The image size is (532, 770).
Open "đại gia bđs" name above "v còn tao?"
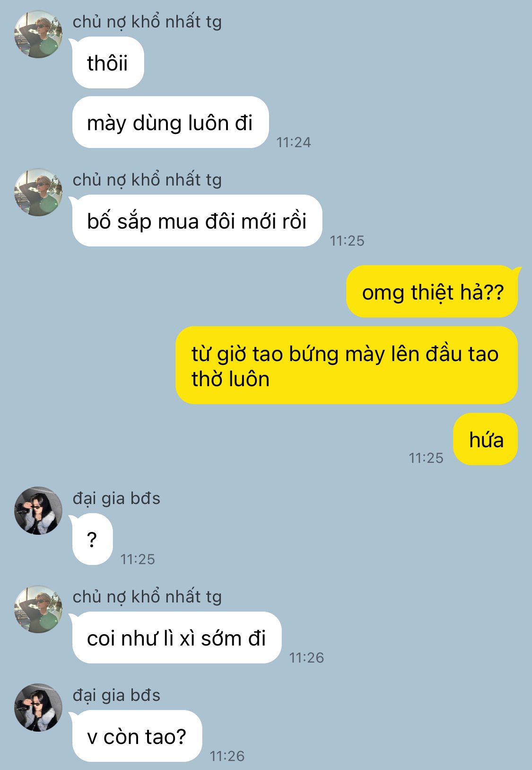[116, 695]
